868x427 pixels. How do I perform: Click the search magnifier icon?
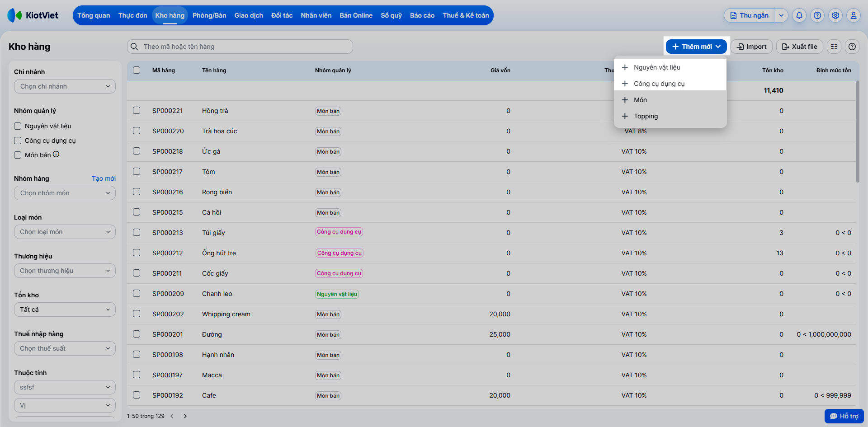pos(134,47)
